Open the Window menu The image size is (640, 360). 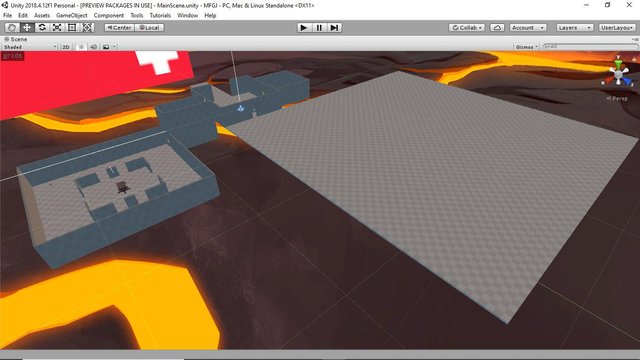[x=187, y=16]
